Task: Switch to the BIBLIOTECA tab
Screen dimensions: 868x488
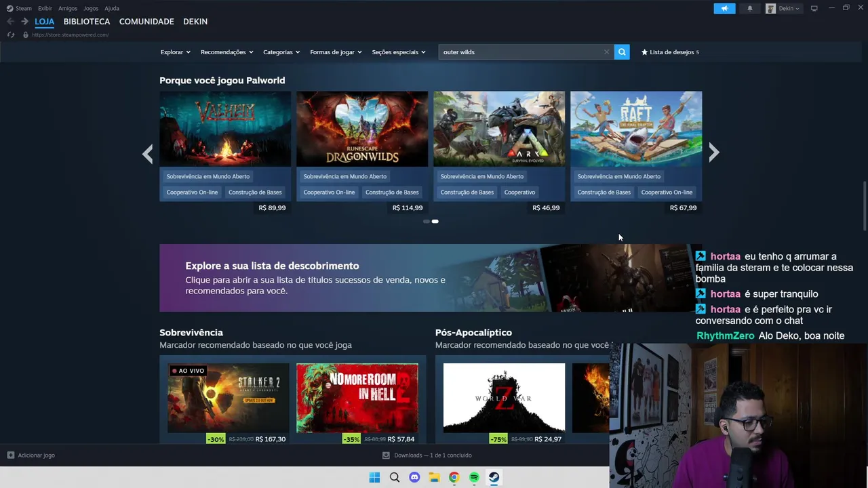Action: pos(87,22)
